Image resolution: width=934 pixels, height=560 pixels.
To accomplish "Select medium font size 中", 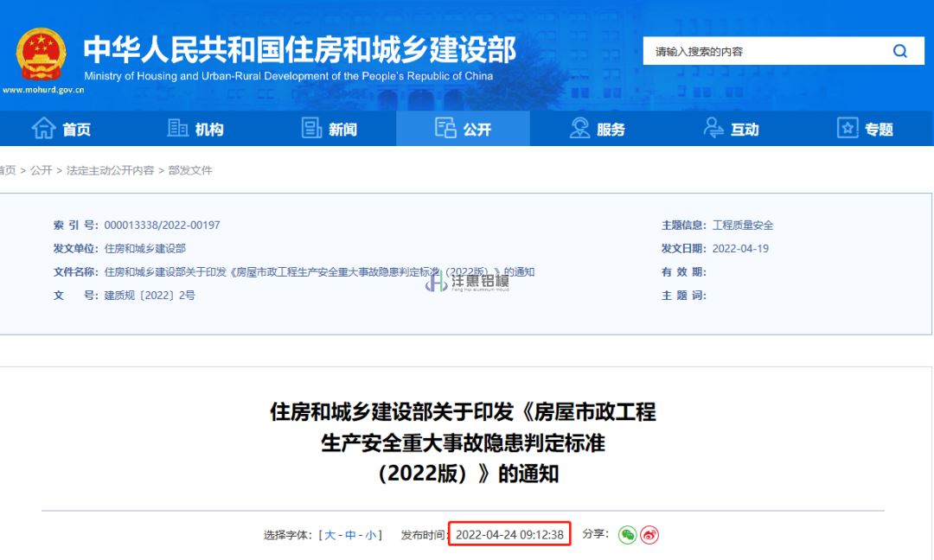I will [350, 535].
